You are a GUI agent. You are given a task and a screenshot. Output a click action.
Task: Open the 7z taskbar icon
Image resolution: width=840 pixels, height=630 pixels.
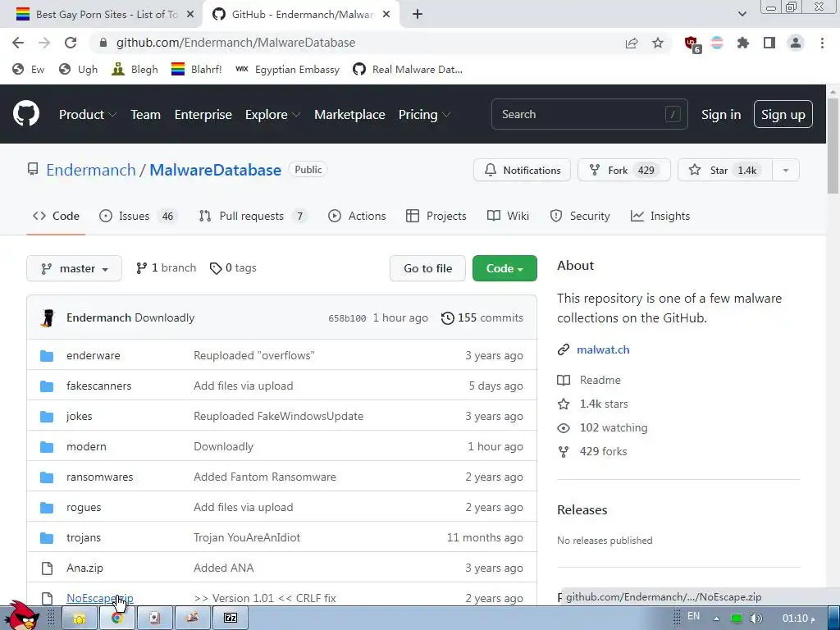click(231, 619)
